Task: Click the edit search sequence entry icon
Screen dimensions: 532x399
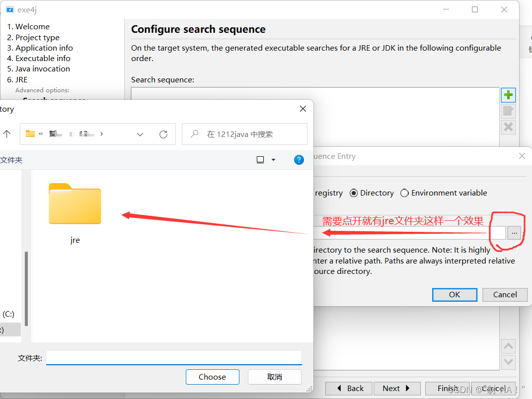Action: 508,111
